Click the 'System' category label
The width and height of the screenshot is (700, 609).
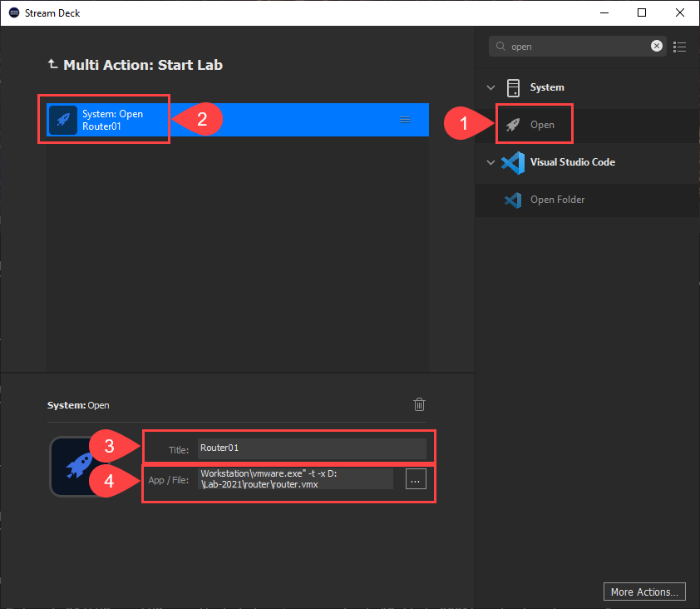[x=547, y=87]
